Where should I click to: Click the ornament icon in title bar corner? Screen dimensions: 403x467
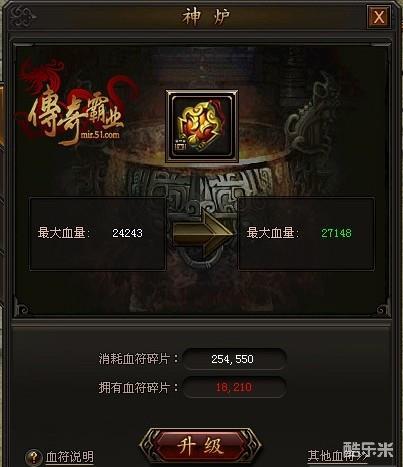point(23,17)
